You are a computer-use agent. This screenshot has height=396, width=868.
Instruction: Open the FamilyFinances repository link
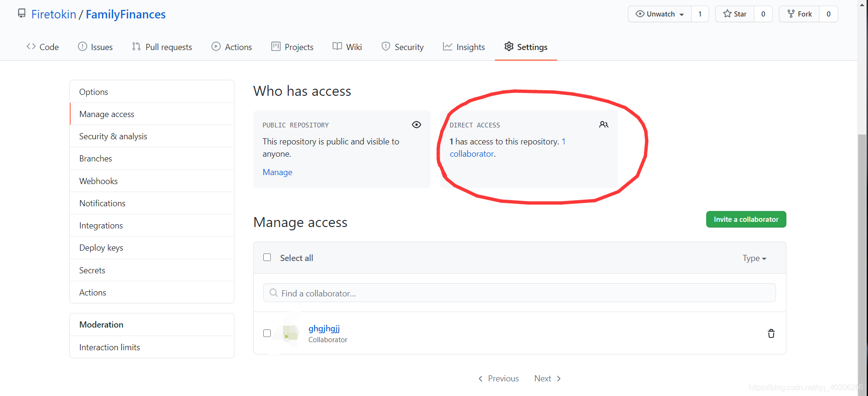click(125, 14)
